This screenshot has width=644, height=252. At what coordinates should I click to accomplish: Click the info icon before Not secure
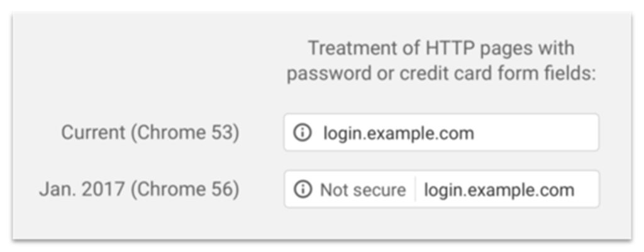point(303,190)
